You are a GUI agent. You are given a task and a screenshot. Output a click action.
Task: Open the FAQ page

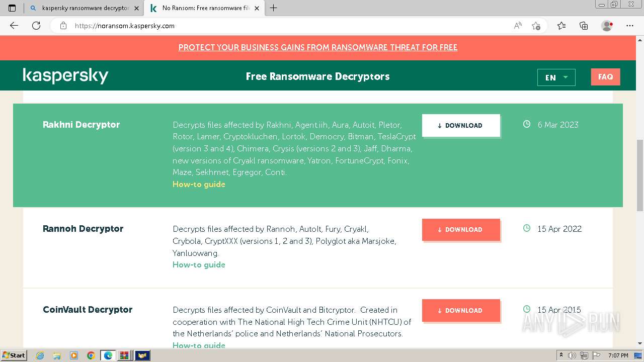(x=605, y=77)
